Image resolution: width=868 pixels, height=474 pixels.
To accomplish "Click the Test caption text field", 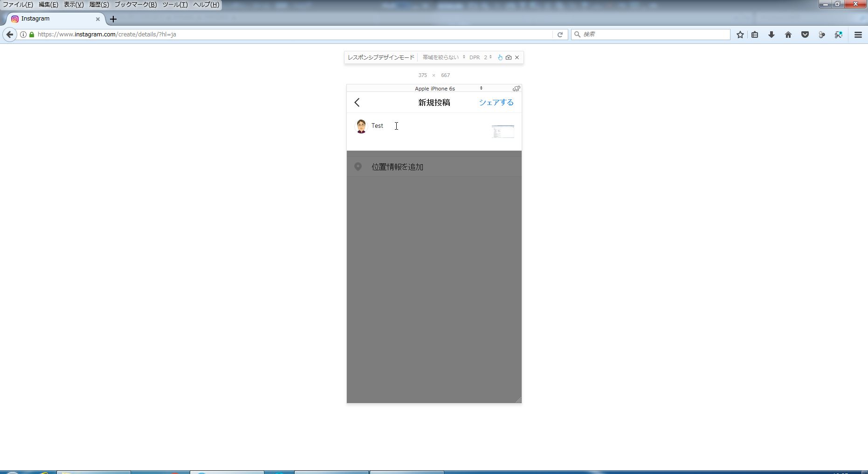I will point(429,131).
